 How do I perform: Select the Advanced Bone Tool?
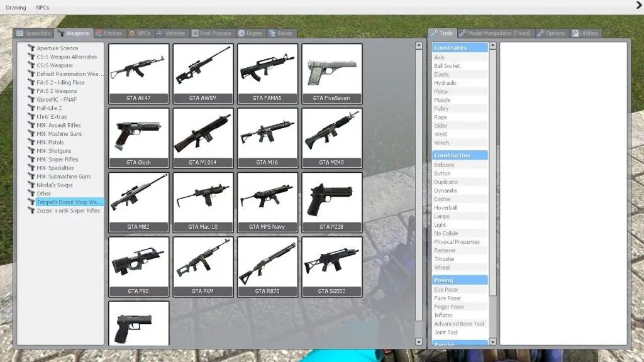pyautogui.click(x=460, y=324)
